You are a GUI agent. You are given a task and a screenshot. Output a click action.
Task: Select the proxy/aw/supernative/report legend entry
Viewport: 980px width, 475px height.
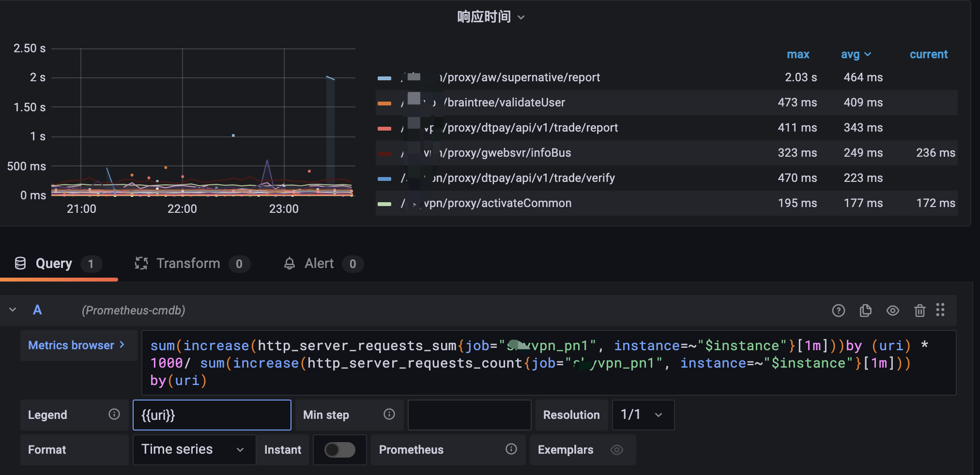click(x=500, y=77)
